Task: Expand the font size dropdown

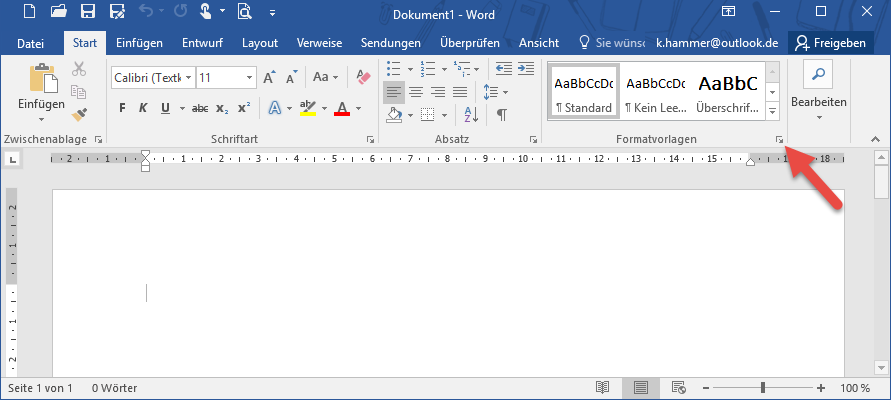Action: [249, 77]
